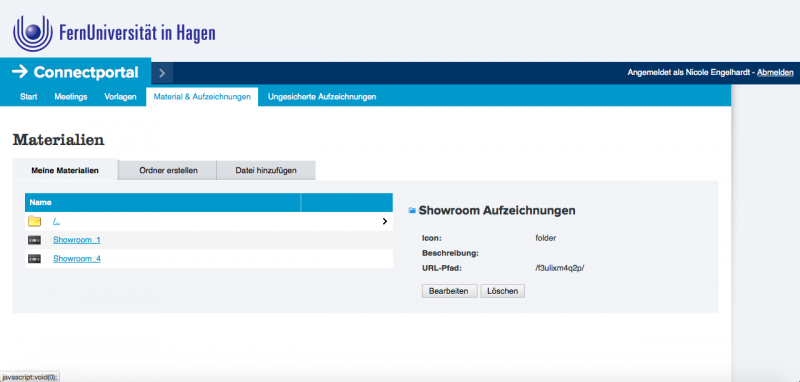800x382 pixels.
Task: Click the FernUniversität in Hagen logo
Action: [114, 32]
